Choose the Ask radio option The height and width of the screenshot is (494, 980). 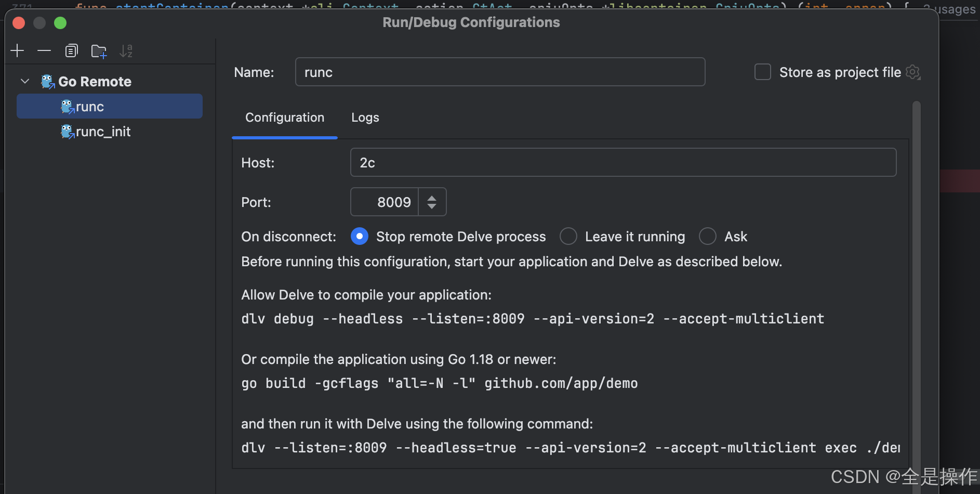point(708,237)
